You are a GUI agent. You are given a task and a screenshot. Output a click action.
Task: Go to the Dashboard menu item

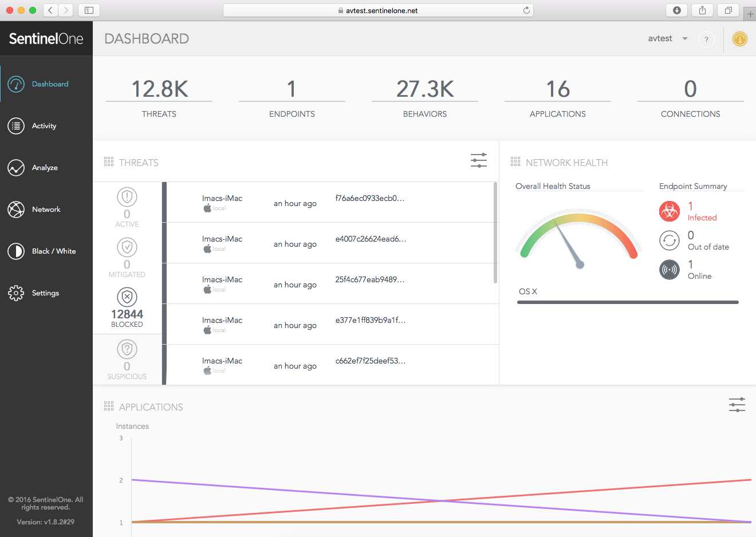coord(50,84)
